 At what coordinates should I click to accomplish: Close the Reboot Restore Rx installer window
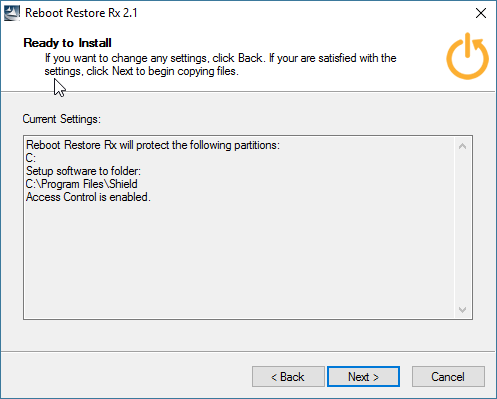481,13
